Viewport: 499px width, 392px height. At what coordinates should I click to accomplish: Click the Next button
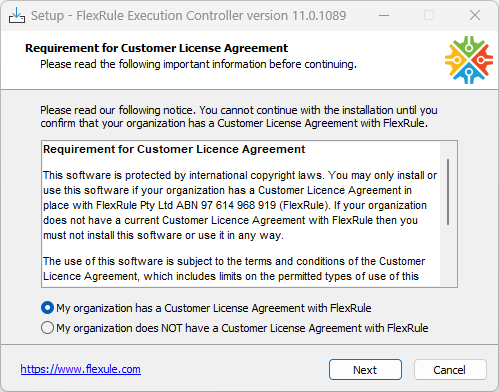coord(365,370)
